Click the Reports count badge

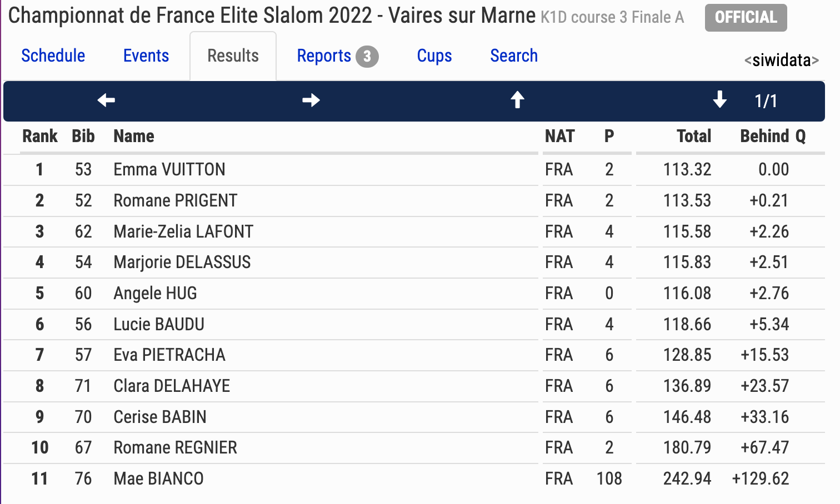[367, 57]
